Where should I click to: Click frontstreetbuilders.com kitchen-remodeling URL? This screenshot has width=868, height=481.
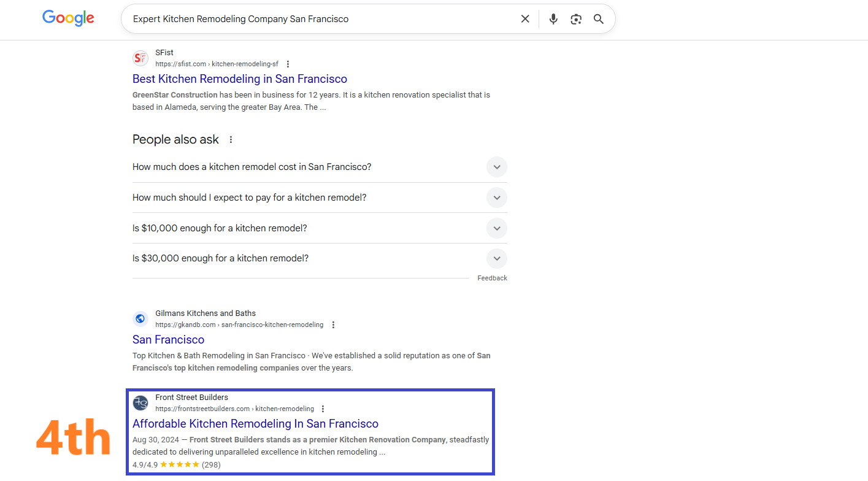point(234,409)
